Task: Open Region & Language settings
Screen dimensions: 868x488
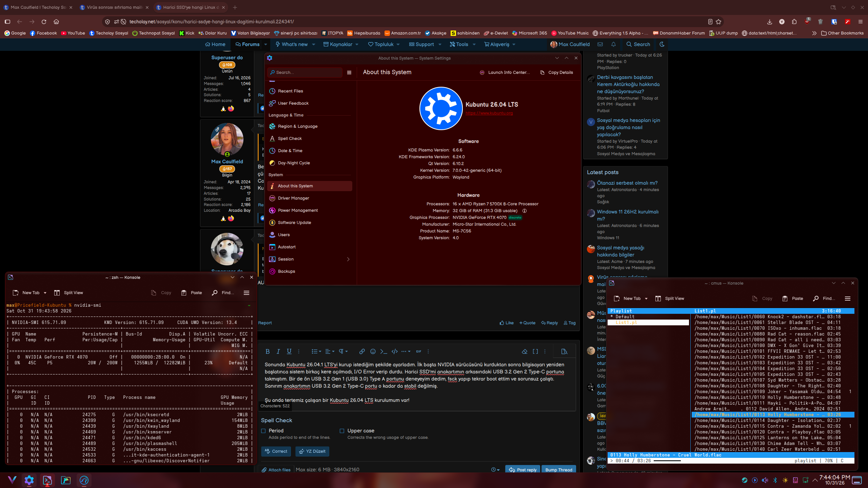Action: click(310, 126)
